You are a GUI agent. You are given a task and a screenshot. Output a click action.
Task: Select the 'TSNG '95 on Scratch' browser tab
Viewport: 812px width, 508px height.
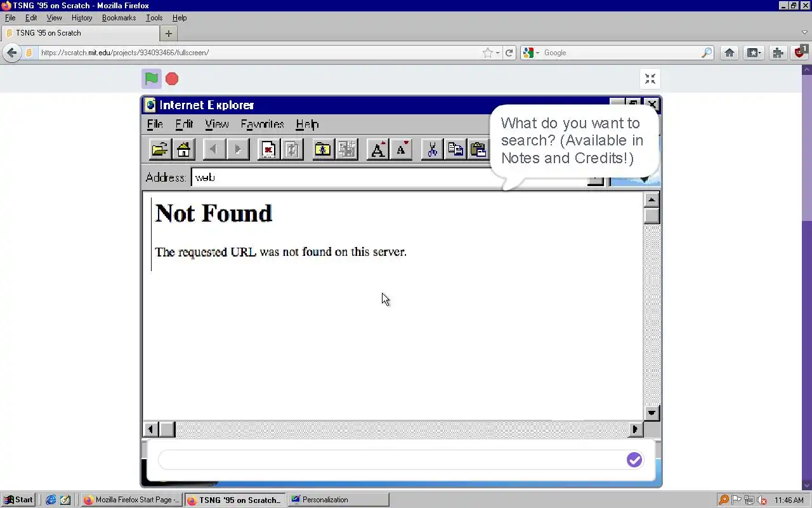point(81,33)
